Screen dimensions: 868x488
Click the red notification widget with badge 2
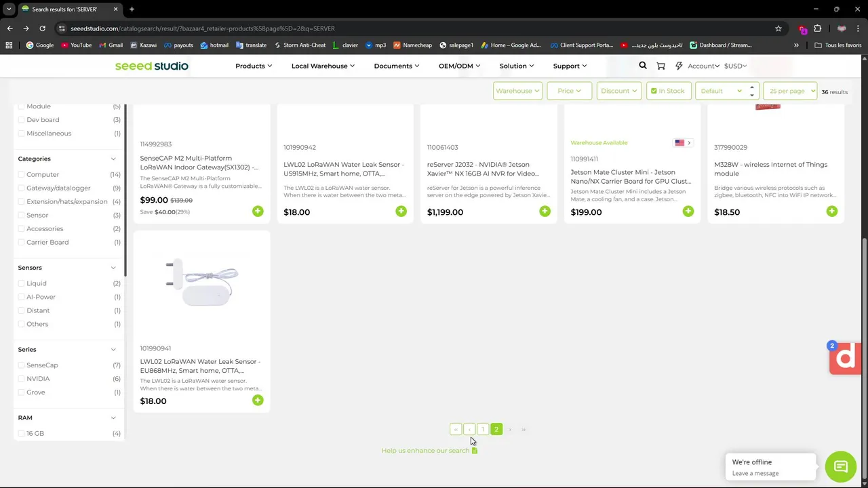pyautogui.click(x=845, y=358)
